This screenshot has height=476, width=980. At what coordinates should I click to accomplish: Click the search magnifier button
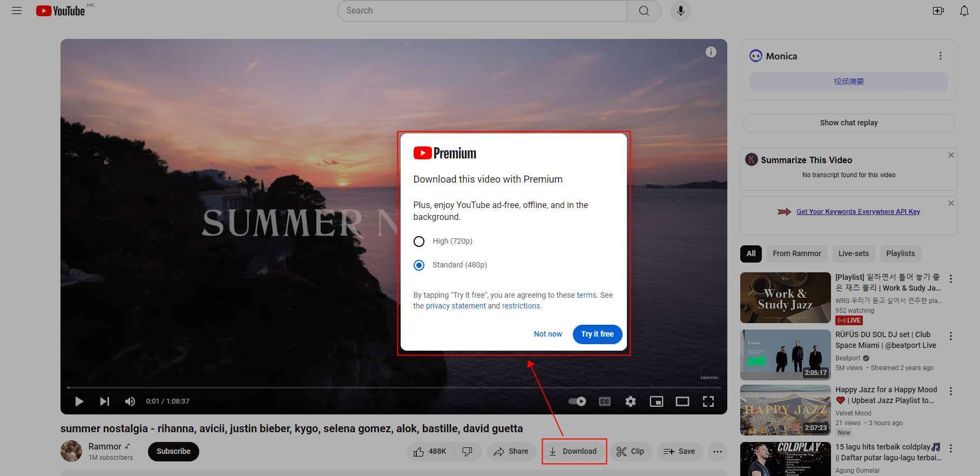644,11
